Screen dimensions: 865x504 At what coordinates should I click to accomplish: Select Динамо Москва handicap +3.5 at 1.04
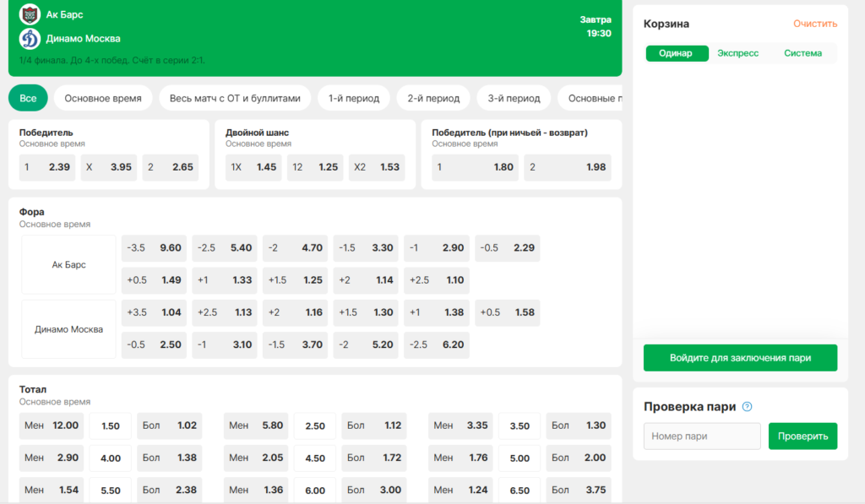[x=154, y=312]
